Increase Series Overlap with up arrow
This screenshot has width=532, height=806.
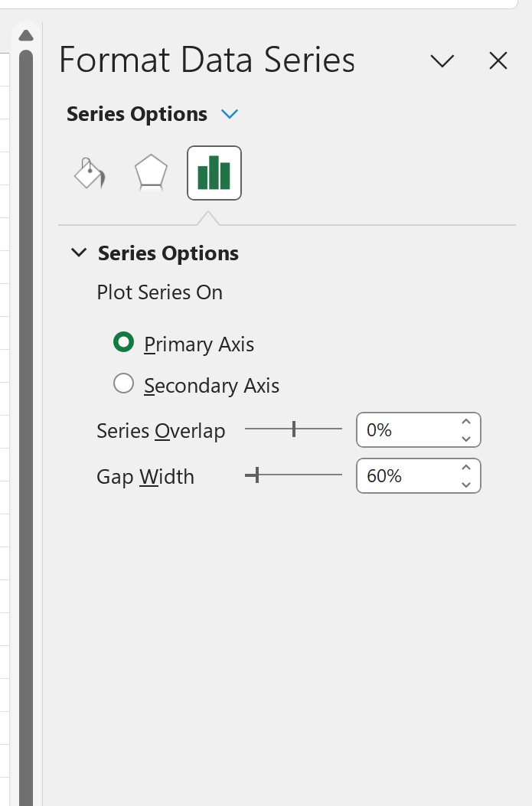click(466, 422)
